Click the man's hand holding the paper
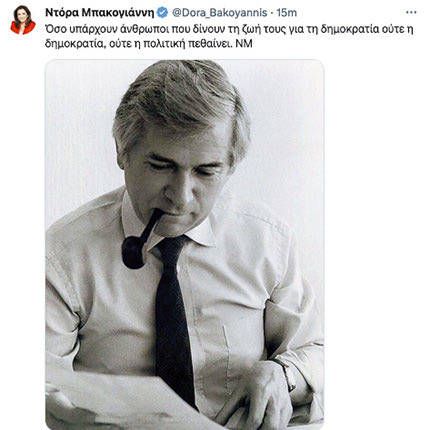Viewport: 430px width, 430px height. [x=258, y=395]
